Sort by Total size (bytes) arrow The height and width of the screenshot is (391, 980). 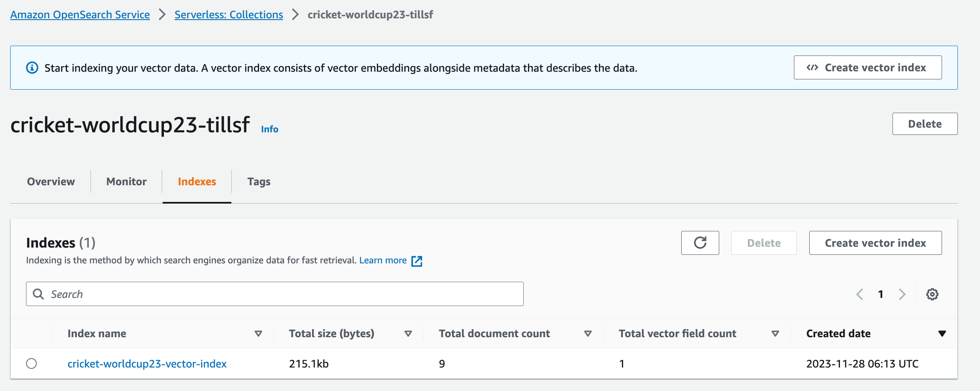coord(408,334)
